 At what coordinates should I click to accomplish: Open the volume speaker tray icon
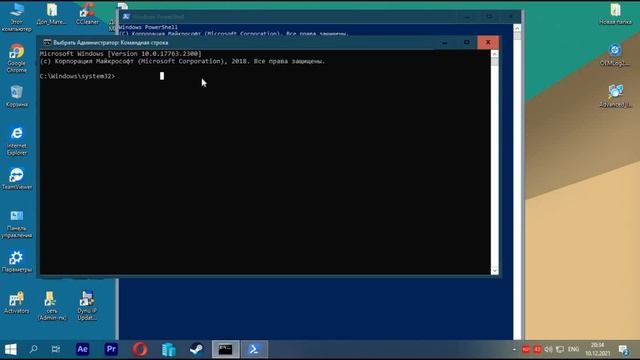pyautogui.click(x=549, y=349)
